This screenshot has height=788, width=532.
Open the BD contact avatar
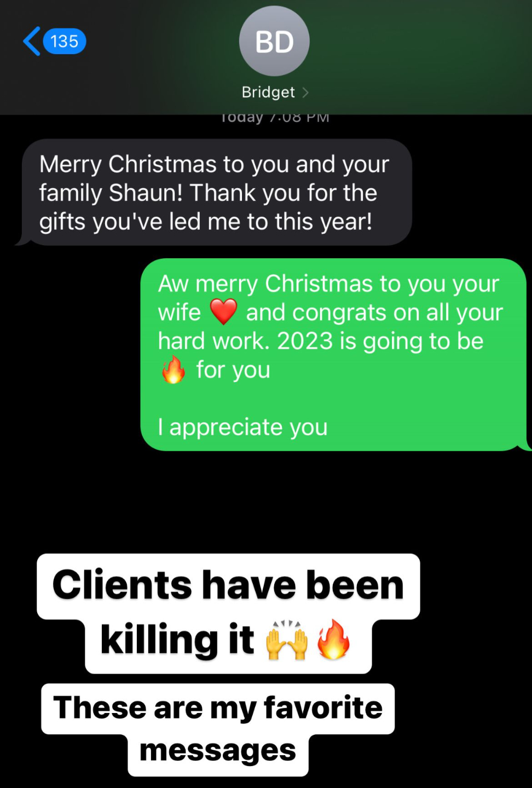274,41
